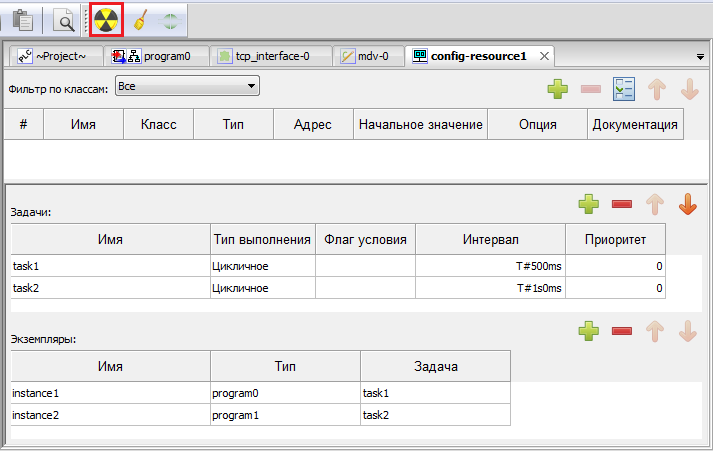Switch to the mdv-0 tab
The width and height of the screenshot is (713, 451).
click(x=370, y=56)
